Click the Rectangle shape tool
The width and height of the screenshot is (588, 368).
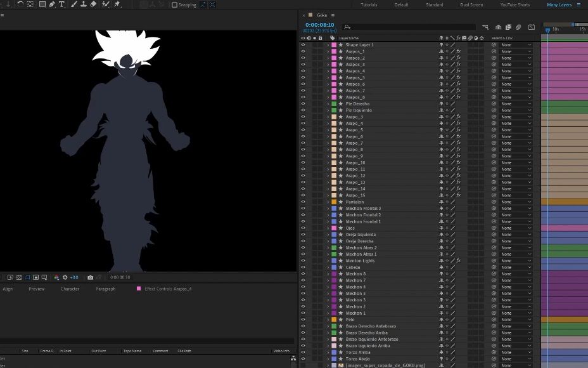[42, 4]
